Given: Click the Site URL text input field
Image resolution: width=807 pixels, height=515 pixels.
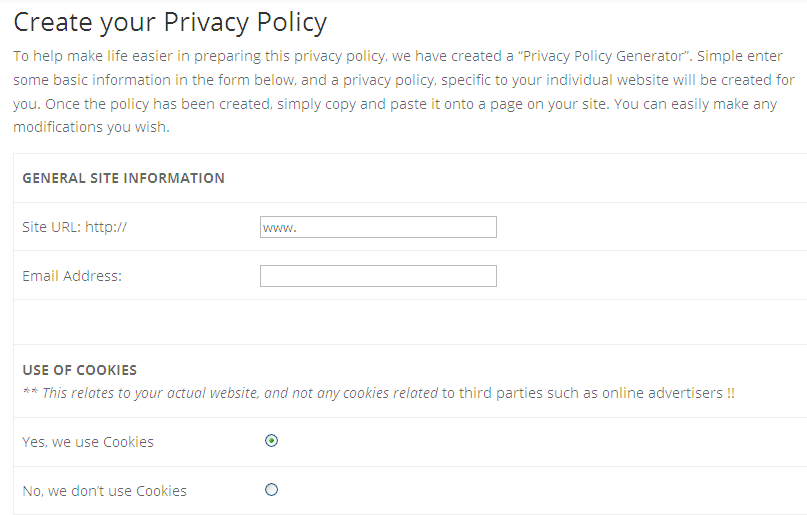Looking at the screenshot, I should [378, 227].
